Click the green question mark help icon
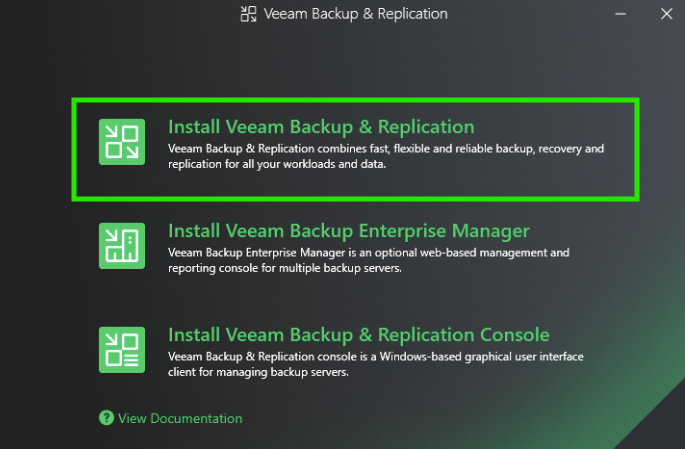 (x=106, y=418)
